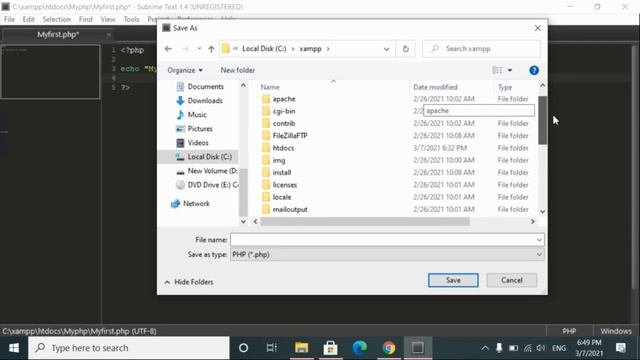This screenshot has width=640, height=360.
Task: Open the Edit menu in Sublime Text
Action: point(29,19)
